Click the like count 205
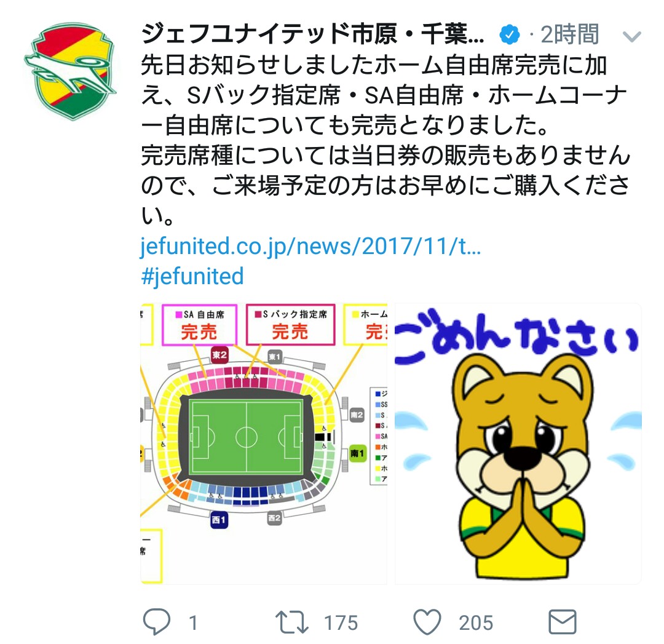Viewport: 664px width, 644px height. [476, 623]
